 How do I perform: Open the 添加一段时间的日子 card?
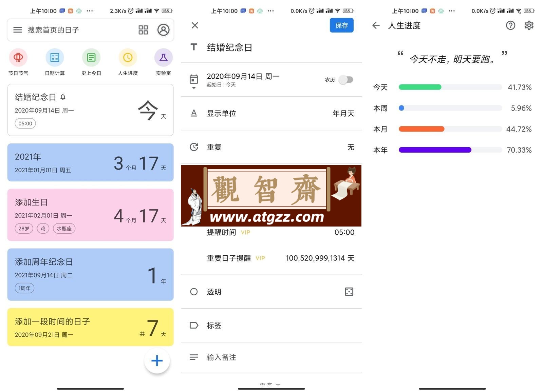pyautogui.click(x=91, y=327)
